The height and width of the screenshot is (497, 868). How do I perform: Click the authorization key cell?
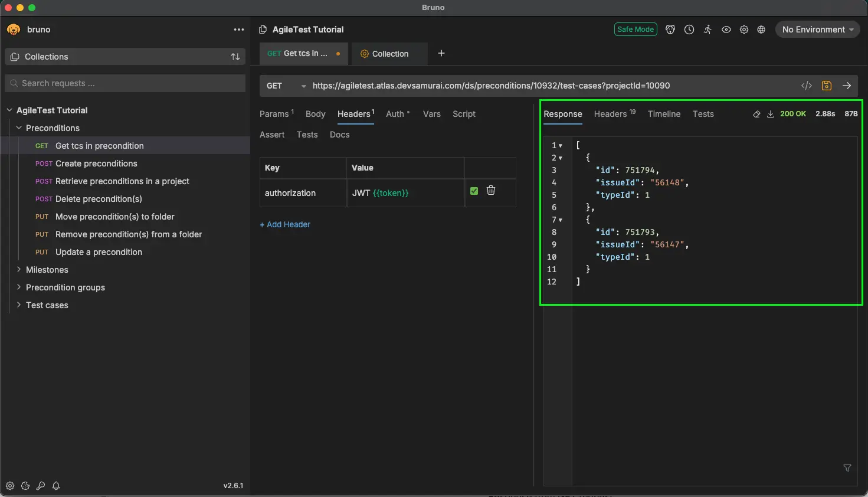click(x=303, y=193)
